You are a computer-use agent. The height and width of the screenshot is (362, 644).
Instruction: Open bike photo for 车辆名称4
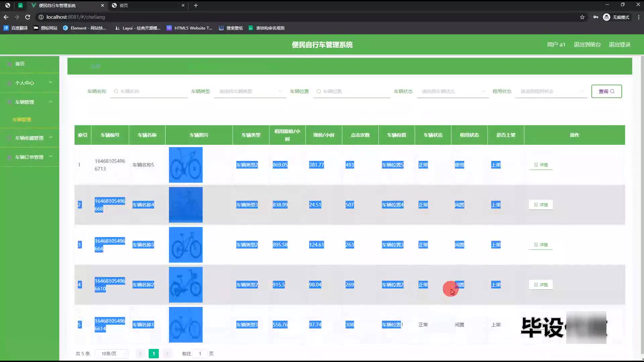(185, 205)
